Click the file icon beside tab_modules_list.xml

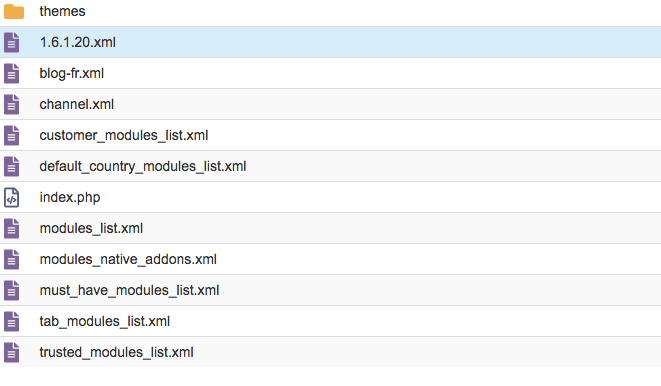pyautogui.click(x=12, y=322)
